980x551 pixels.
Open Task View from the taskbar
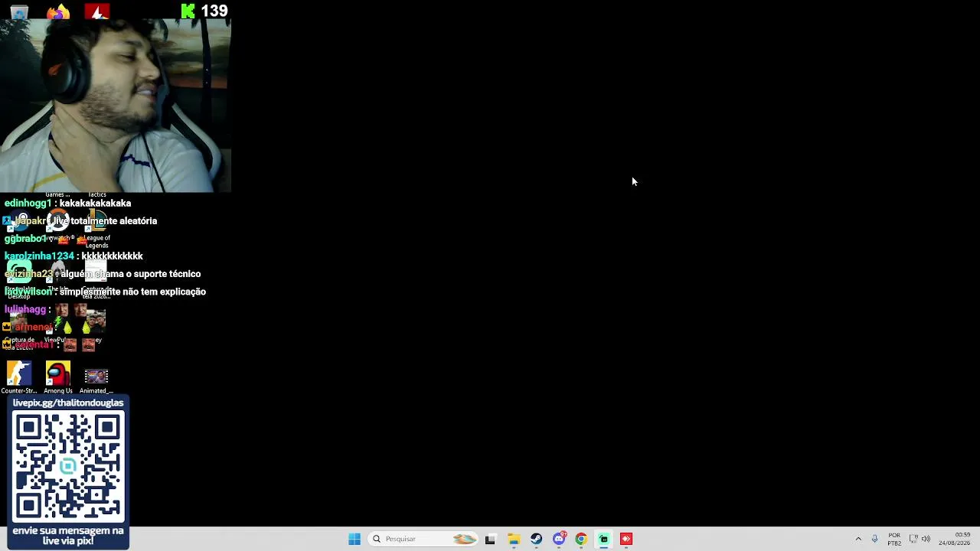pos(490,539)
